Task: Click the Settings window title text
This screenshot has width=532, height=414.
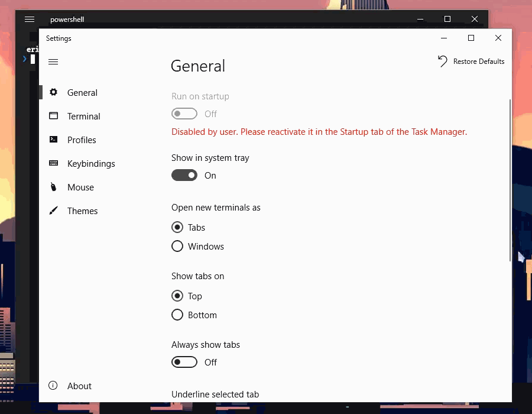Action: pos(59,38)
